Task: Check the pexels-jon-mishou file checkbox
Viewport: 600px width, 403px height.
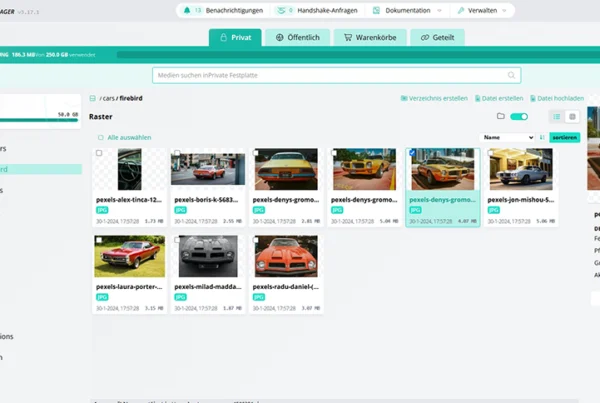Action: point(491,153)
